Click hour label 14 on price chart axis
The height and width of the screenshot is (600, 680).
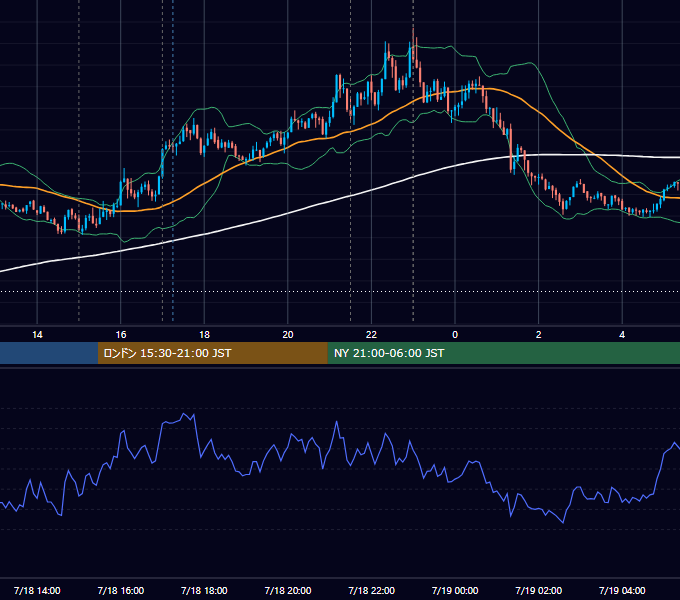tap(37, 335)
